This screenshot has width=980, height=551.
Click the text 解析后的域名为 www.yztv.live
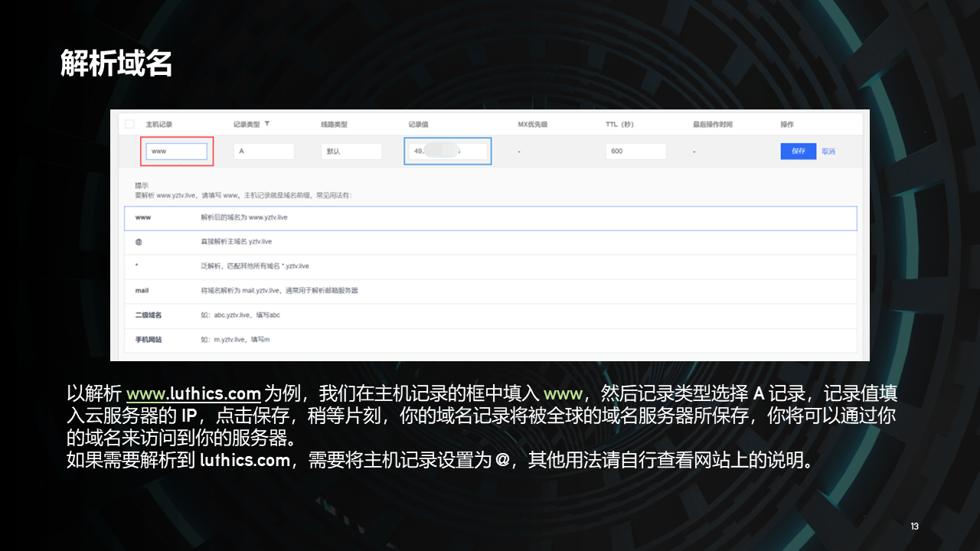pyautogui.click(x=244, y=218)
